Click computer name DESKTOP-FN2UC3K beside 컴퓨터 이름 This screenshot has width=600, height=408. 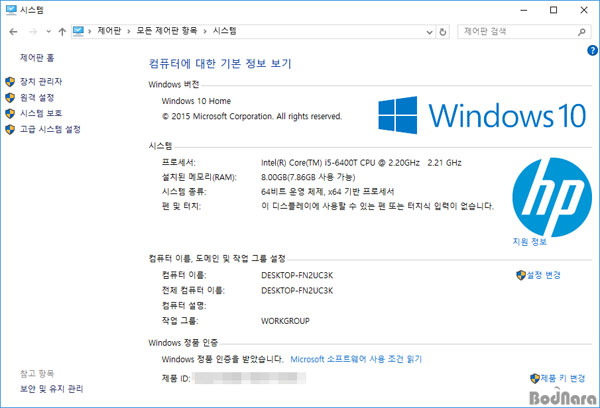coord(297,276)
